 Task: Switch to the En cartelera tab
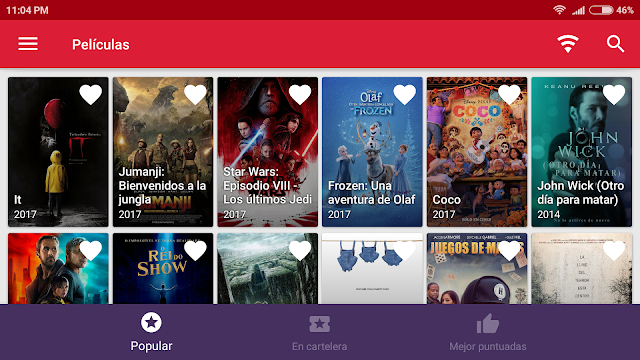point(320,332)
